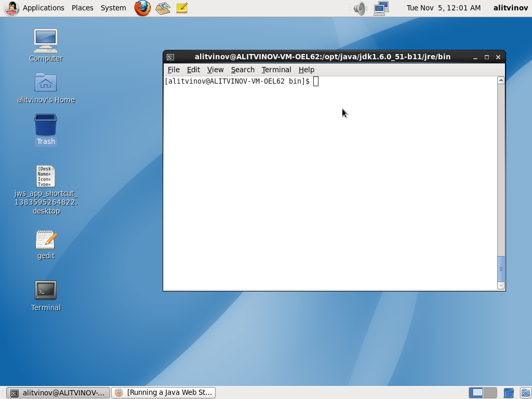Image resolution: width=532 pixels, height=399 pixels.
Task: Open the Search menu in terminal
Action: (243, 70)
